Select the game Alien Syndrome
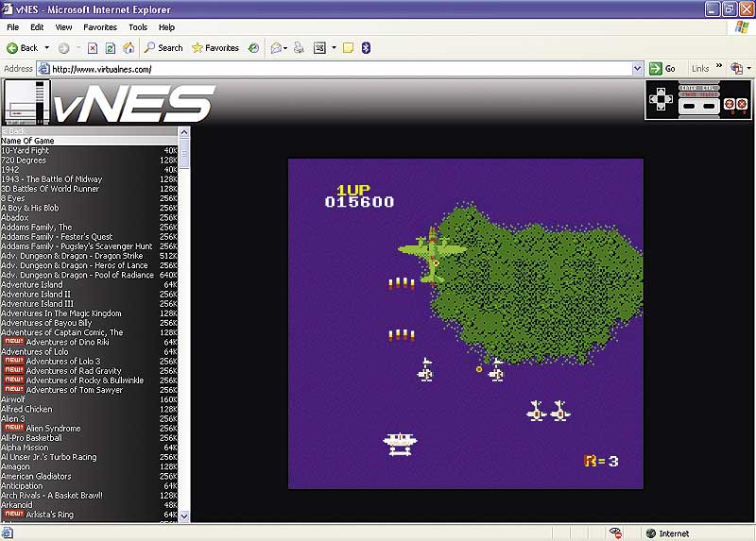 tap(89, 429)
